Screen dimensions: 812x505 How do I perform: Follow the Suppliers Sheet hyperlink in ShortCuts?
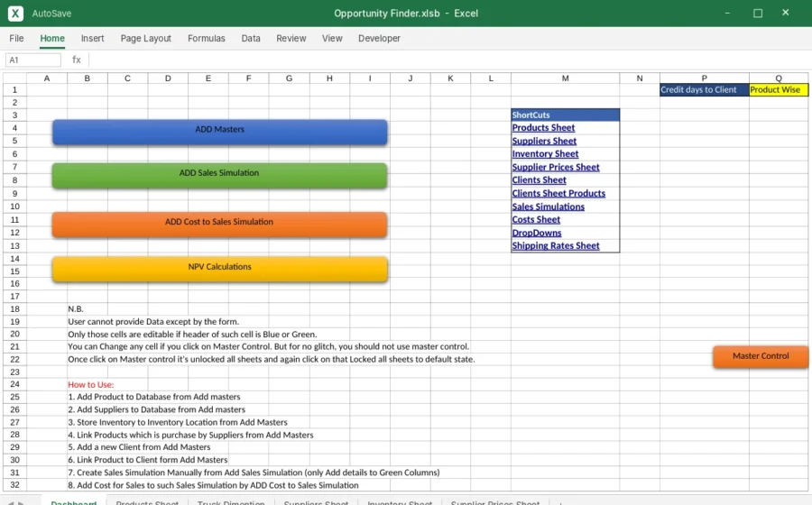click(544, 141)
